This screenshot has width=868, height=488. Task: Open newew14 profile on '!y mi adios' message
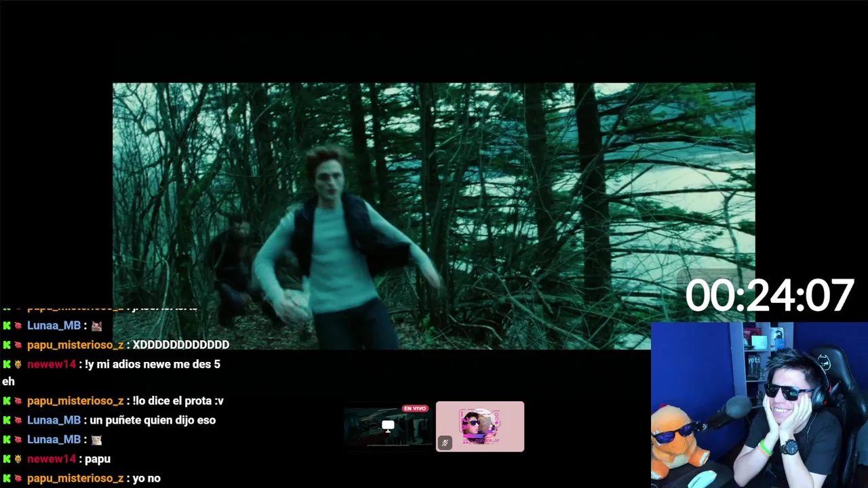click(52, 365)
